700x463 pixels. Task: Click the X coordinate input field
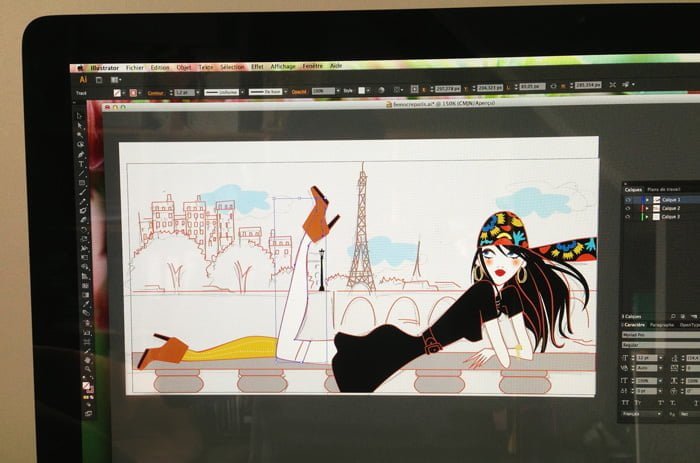click(448, 88)
